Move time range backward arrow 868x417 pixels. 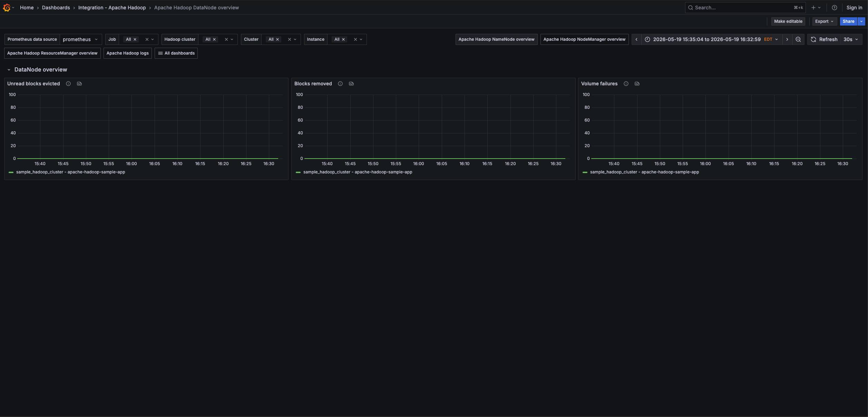point(636,39)
